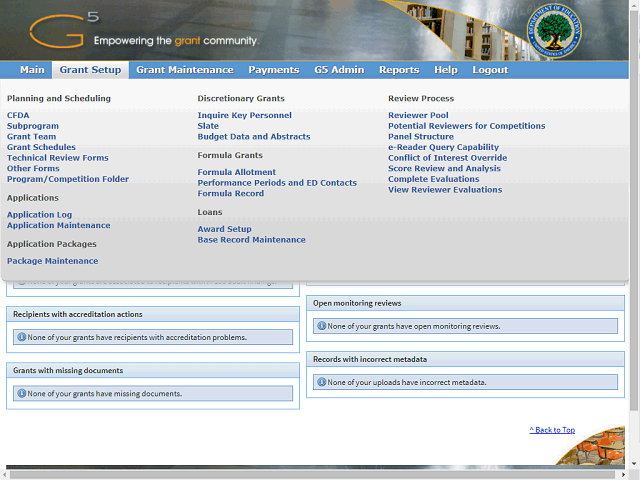Open the Help menu
The height and width of the screenshot is (480, 640).
pyautogui.click(x=446, y=70)
